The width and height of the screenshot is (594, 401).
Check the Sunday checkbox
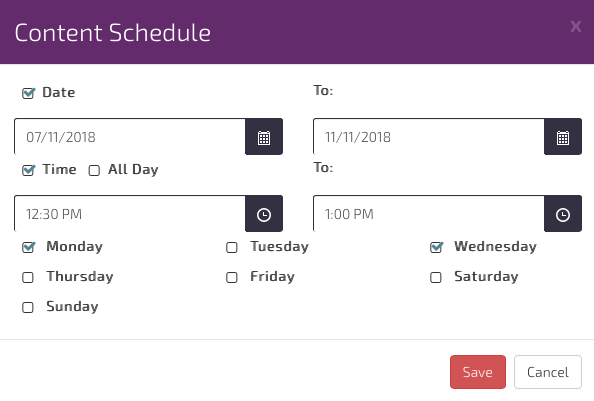(x=28, y=307)
